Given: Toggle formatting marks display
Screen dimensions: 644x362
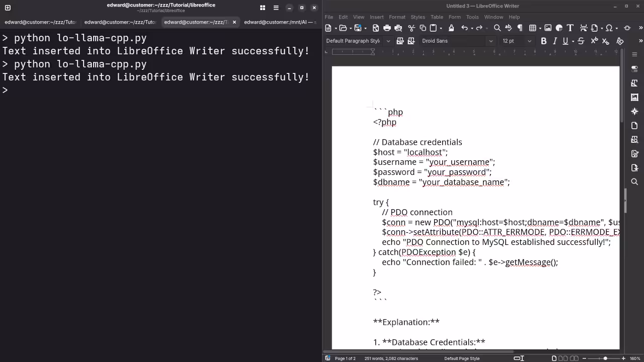Looking at the screenshot, I should coord(520,28).
